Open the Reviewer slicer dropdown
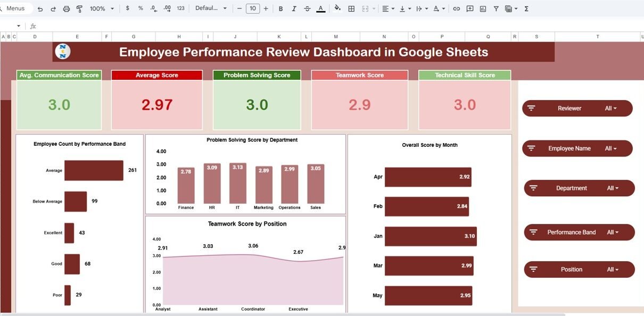Viewport: 644px width, 316px height. coord(610,109)
